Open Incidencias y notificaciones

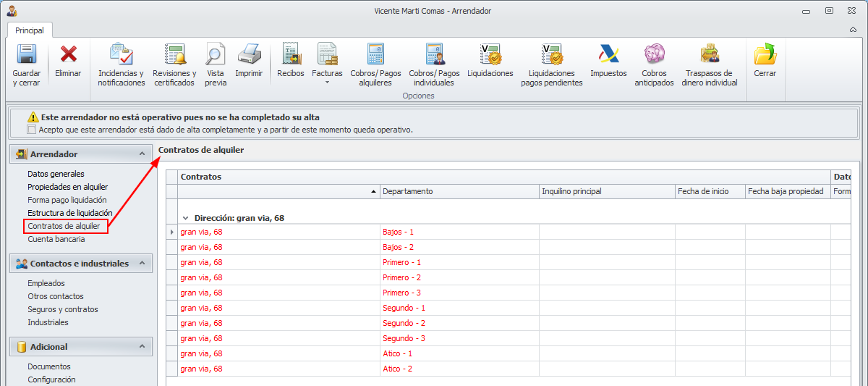[121, 56]
